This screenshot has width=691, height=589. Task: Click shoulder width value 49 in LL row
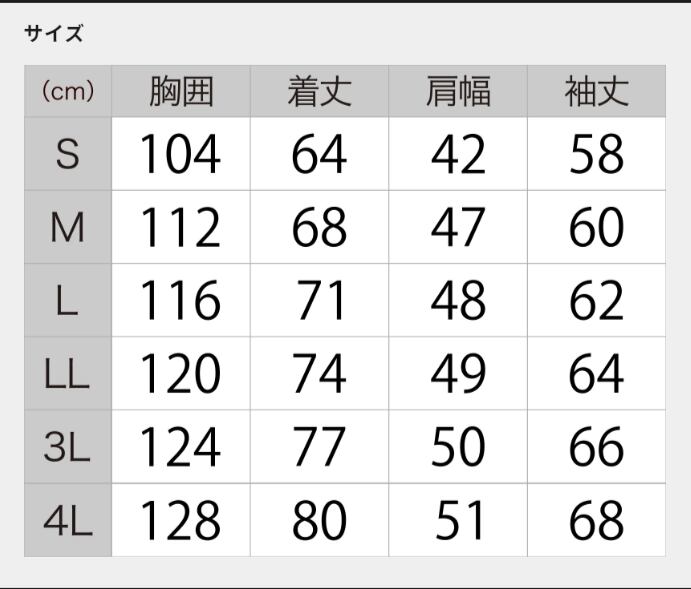click(x=458, y=374)
